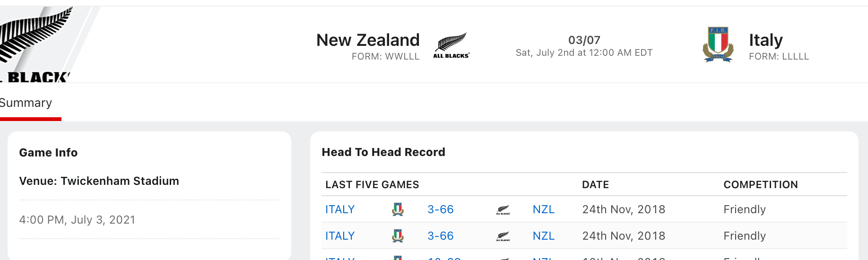Open Italy team page from header
The width and height of the screenshot is (868, 260).
[766, 40]
